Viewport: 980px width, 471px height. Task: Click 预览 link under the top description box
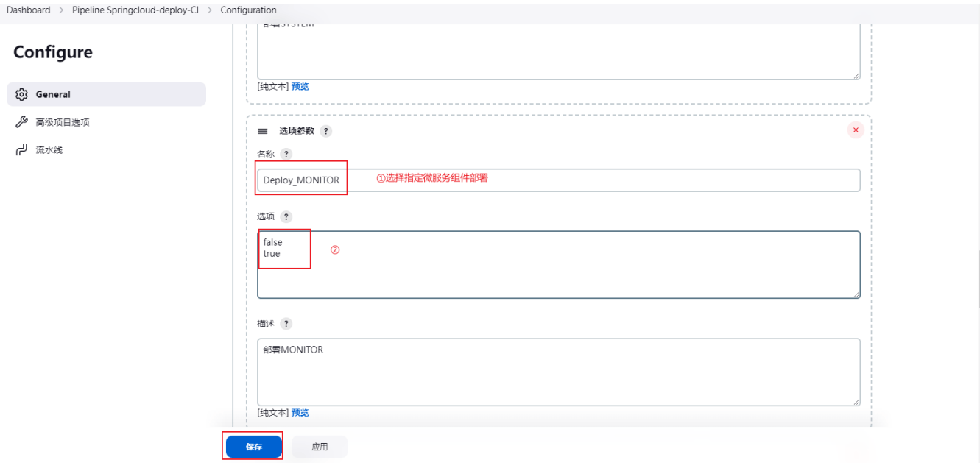[x=300, y=86]
